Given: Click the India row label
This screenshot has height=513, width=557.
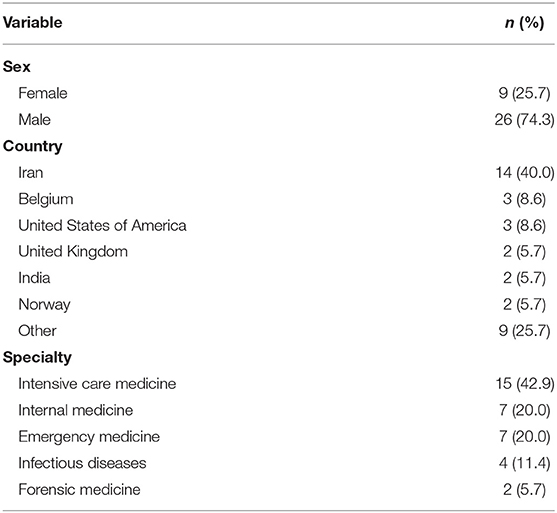Looking at the screenshot, I should coord(34,278).
